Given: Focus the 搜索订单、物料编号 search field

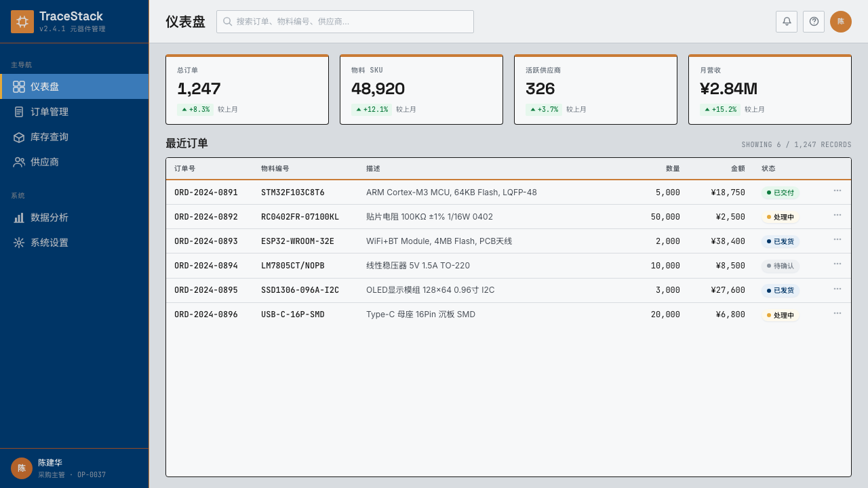Looking at the screenshot, I should [x=345, y=22].
